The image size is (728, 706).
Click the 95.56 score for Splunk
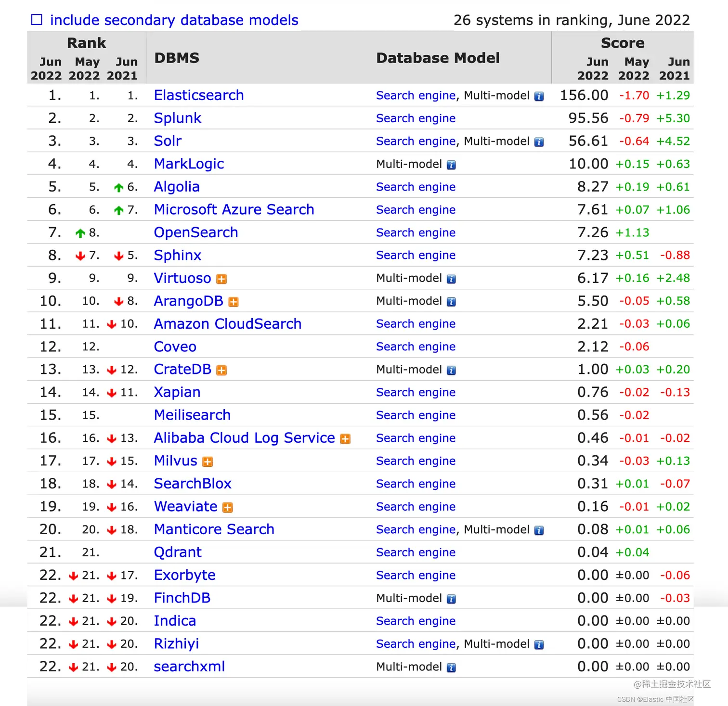(x=588, y=118)
